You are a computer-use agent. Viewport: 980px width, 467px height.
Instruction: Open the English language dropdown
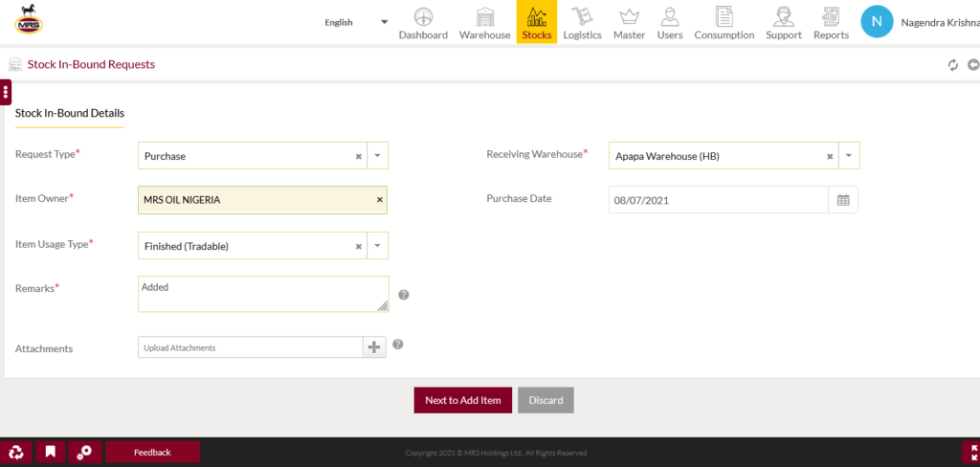[356, 23]
